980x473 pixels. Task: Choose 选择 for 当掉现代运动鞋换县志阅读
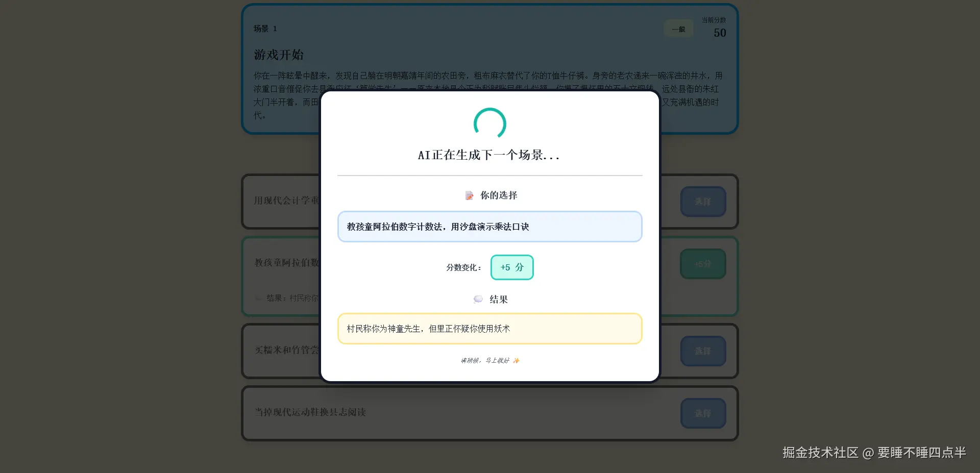(x=703, y=413)
